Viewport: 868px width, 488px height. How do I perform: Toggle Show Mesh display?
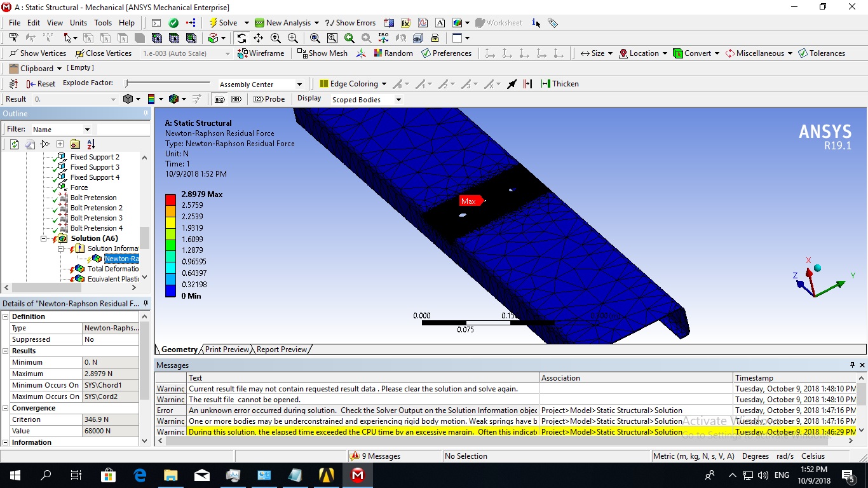point(322,53)
